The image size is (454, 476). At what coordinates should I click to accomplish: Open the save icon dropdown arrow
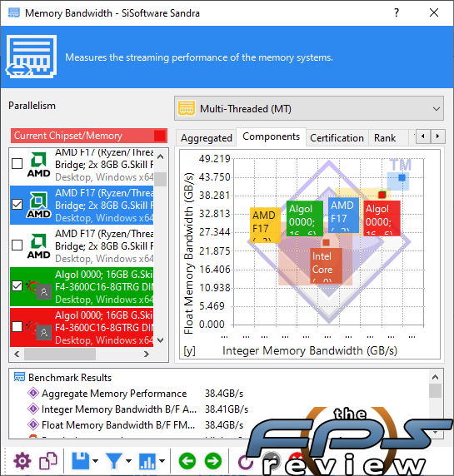[96, 461]
